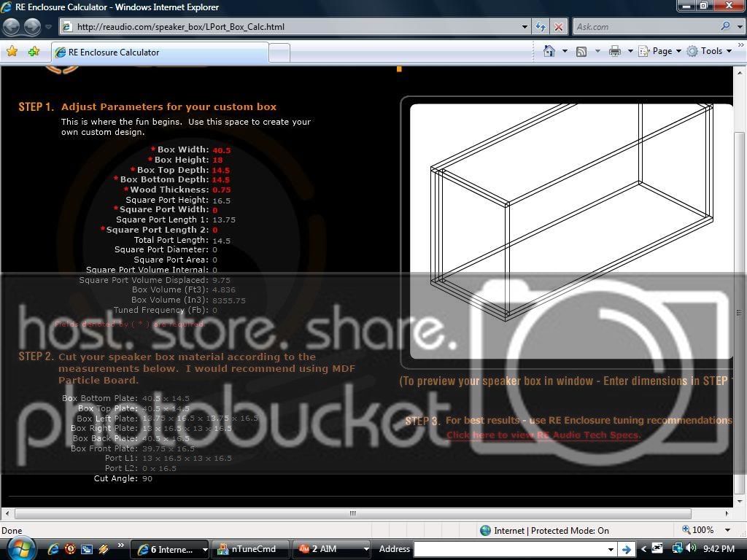The image size is (747, 560).
Task: Show hidden system tray icons arrow
Action: 643,549
